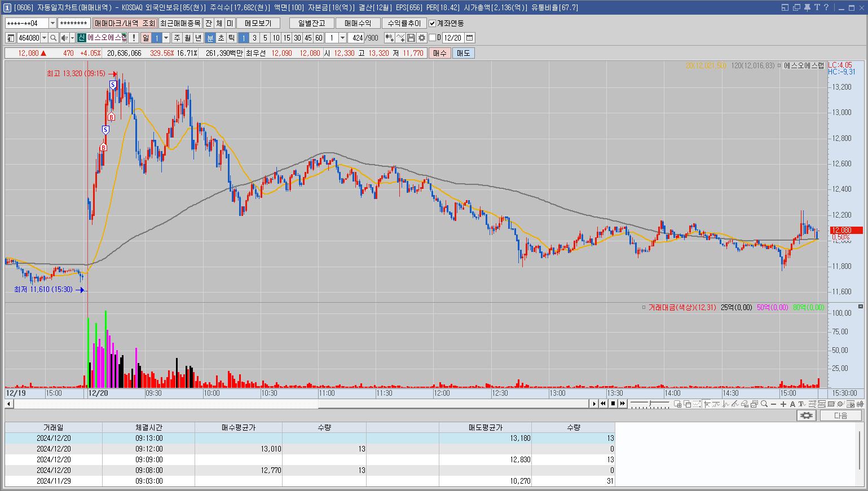This screenshot has height=491, width=868.
Task: Open the calendar icon next to 12/20
Action: tap(469, 38)
